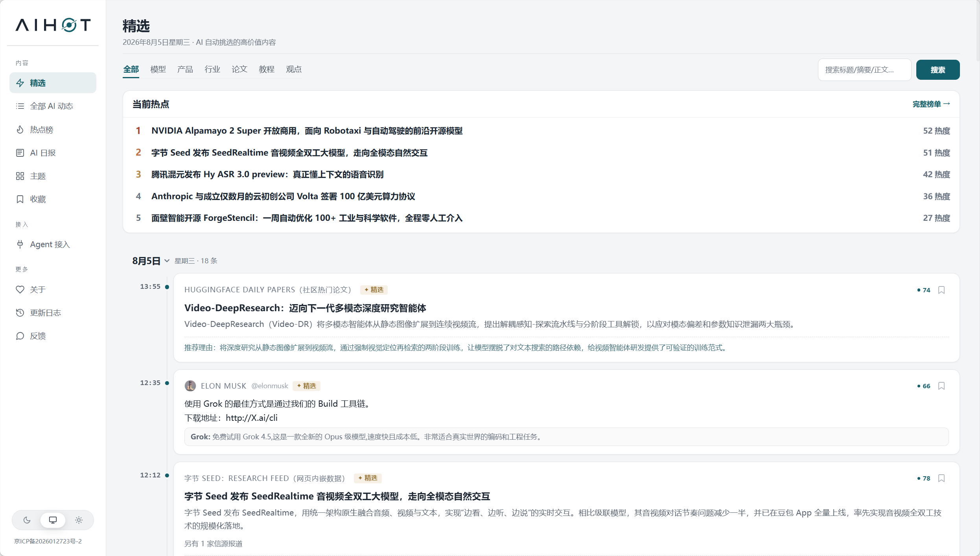Click Elon Musk's avatar
The height and width of the screenshot is (556, 980).
[190, 386]
